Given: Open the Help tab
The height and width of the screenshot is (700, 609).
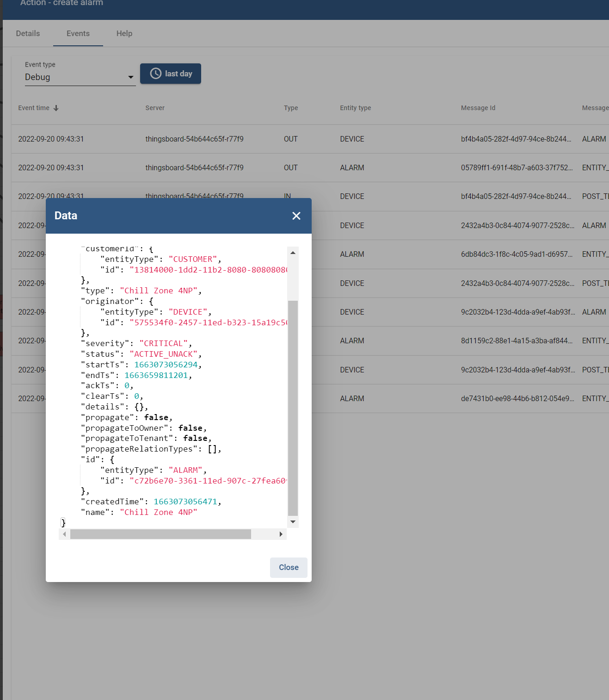Looking at the screenshot, I should click(123, 33).
